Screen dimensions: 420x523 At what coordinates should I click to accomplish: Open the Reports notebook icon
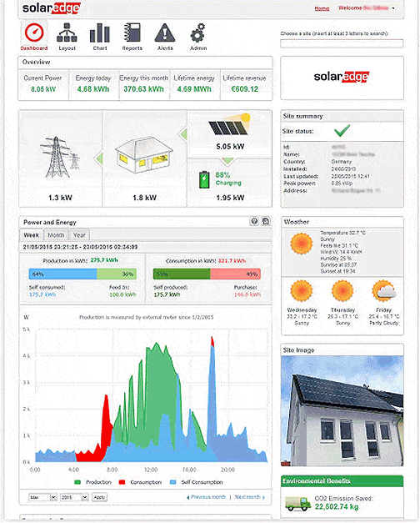point(132,33)
